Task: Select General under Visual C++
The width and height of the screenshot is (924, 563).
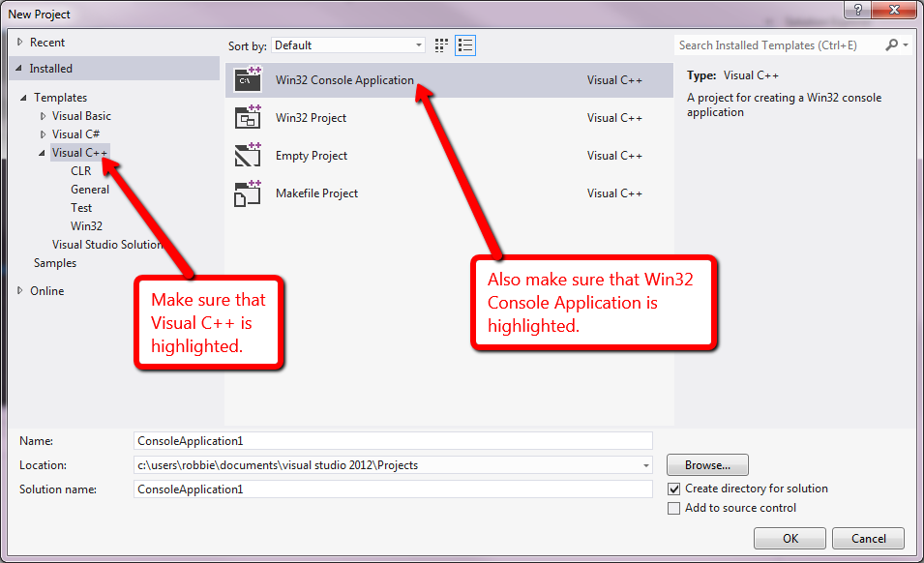Action: point(90,189)
